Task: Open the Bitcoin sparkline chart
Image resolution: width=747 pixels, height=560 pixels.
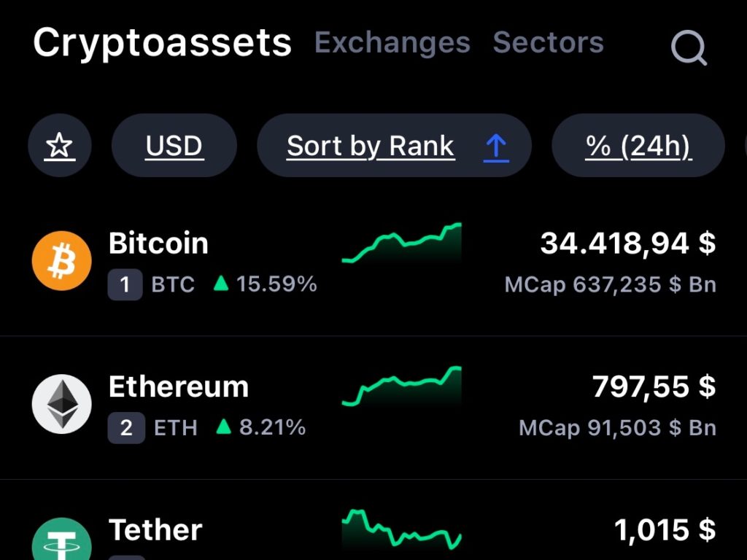Action: (x=402, y=243)
